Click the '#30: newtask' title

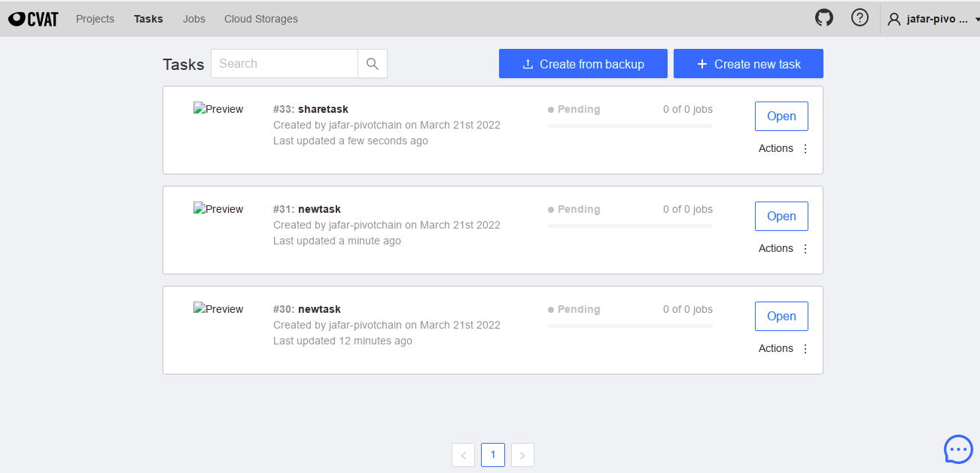click(307, 309)
